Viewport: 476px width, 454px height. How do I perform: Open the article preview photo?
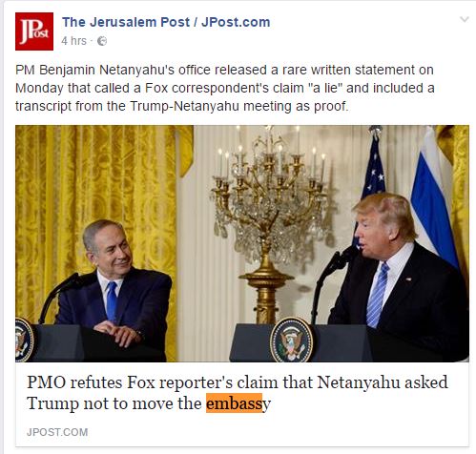coord(242,243)
